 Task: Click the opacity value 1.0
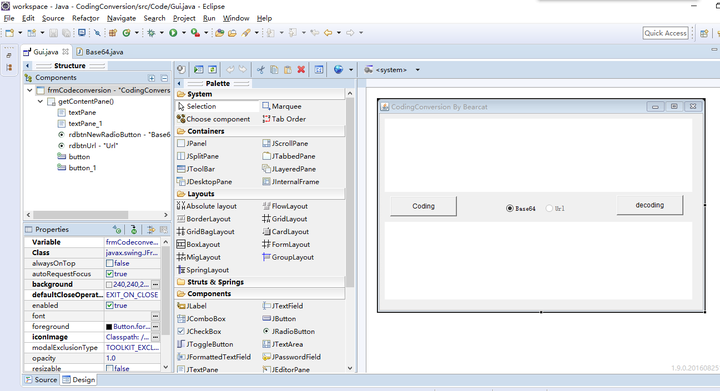pos(111,358)
